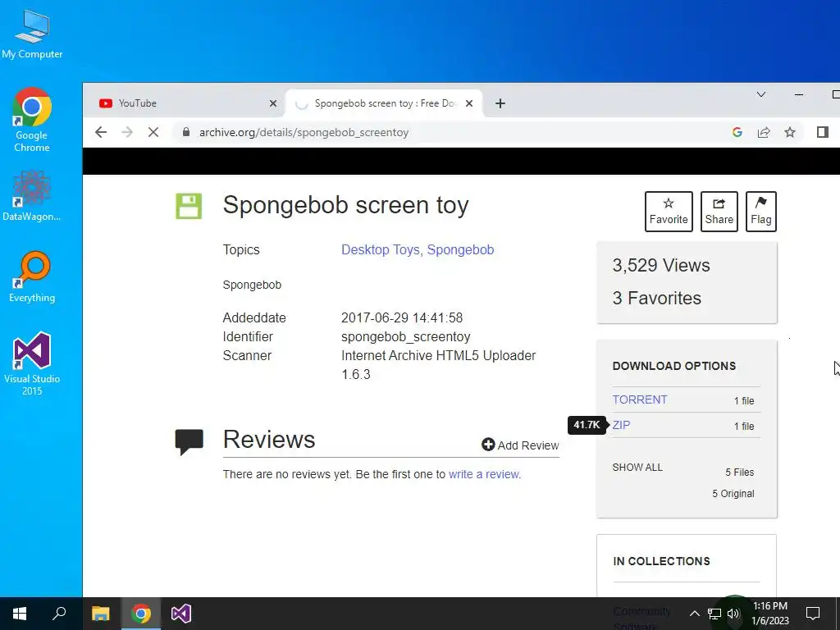Select identifier value spongebob_screentoy

pyautogui.click(x=405, y=336)
